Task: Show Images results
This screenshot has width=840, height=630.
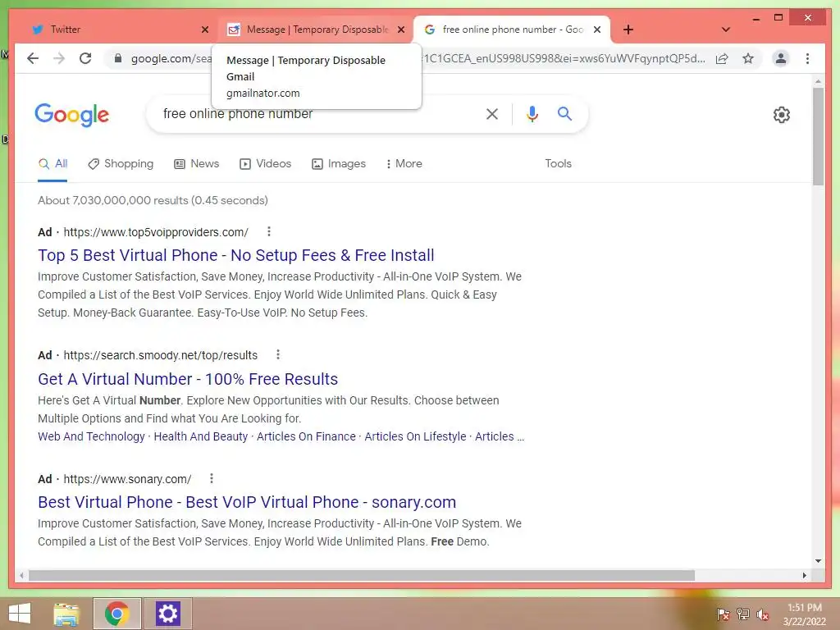Action: (339, 163)
